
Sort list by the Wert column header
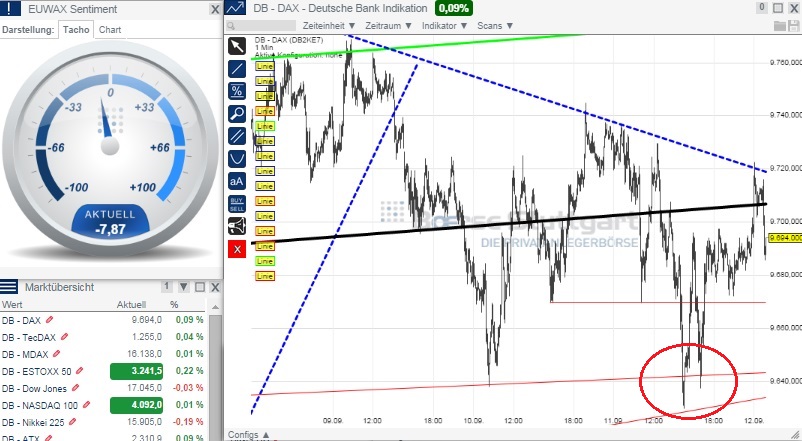pyautogui.click(x=12, y=304)
